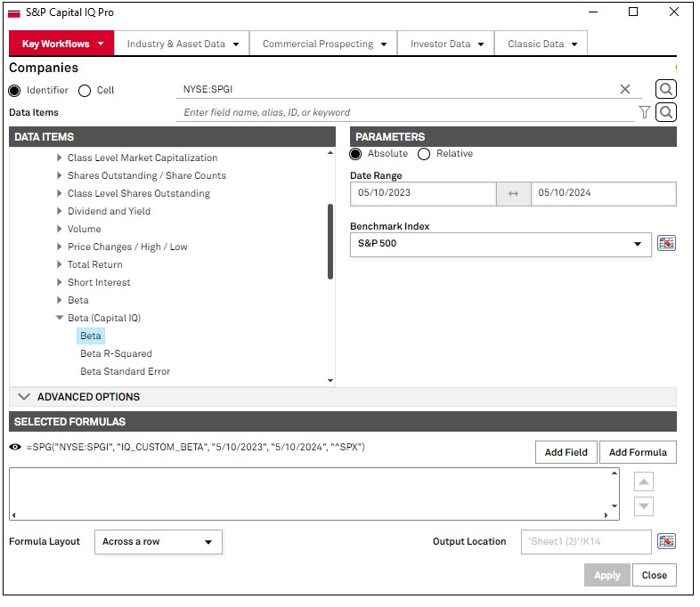
Task: Click the Add Formula button
Action: tap(638, 452)
